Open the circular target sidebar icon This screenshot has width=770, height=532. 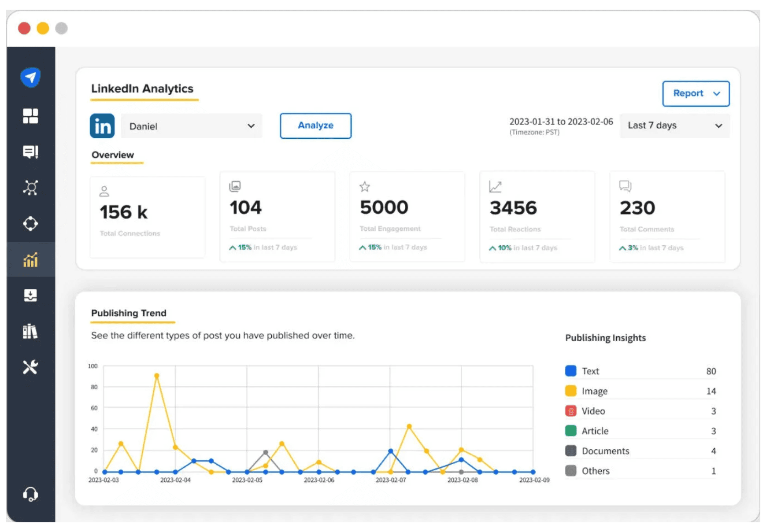tap(30, 224)
